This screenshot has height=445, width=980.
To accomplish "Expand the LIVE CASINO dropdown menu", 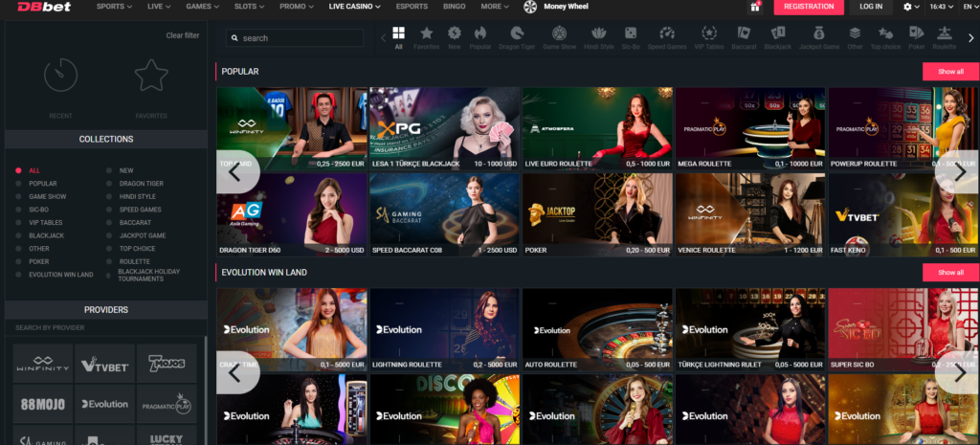I will coord(355,7).
